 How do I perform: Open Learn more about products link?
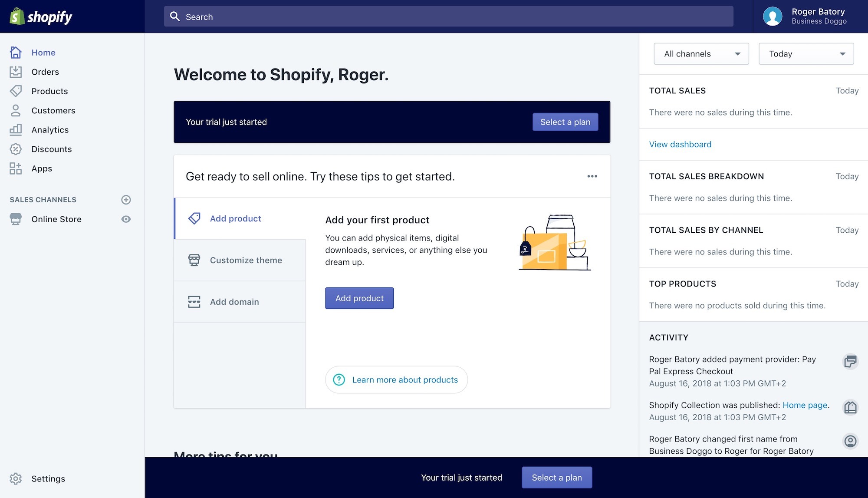(x=404, y=380)
